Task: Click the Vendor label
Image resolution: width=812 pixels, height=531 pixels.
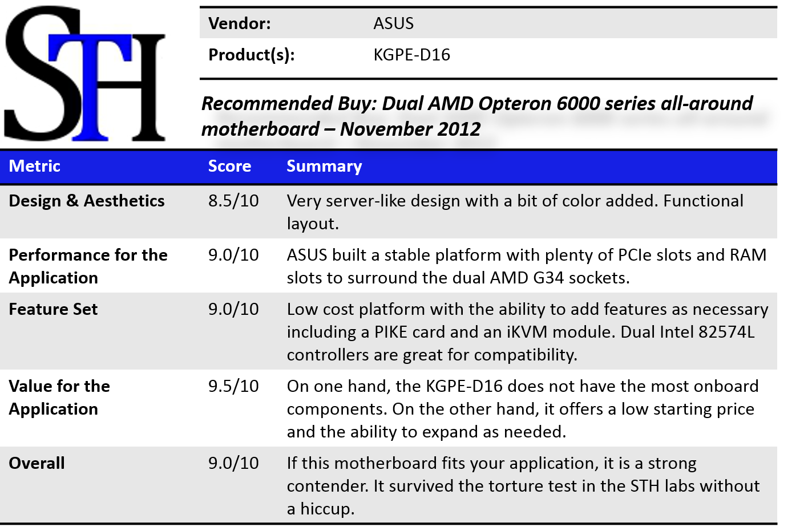Action: coord(240,23)
